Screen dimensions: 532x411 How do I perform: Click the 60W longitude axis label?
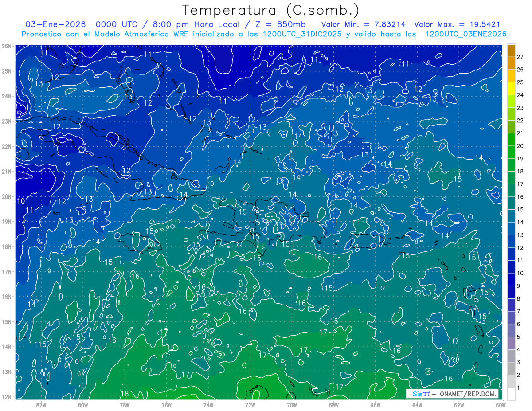pos(501,405)
